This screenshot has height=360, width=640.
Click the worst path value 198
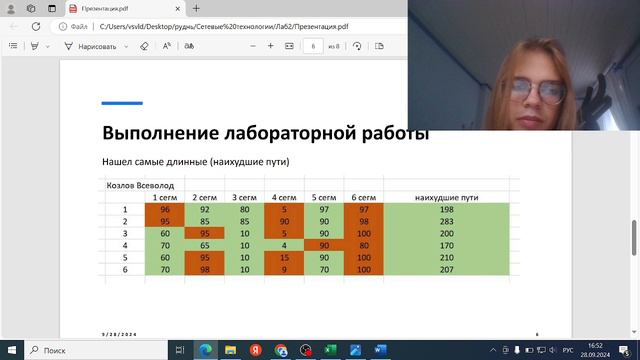pos(447,209)
